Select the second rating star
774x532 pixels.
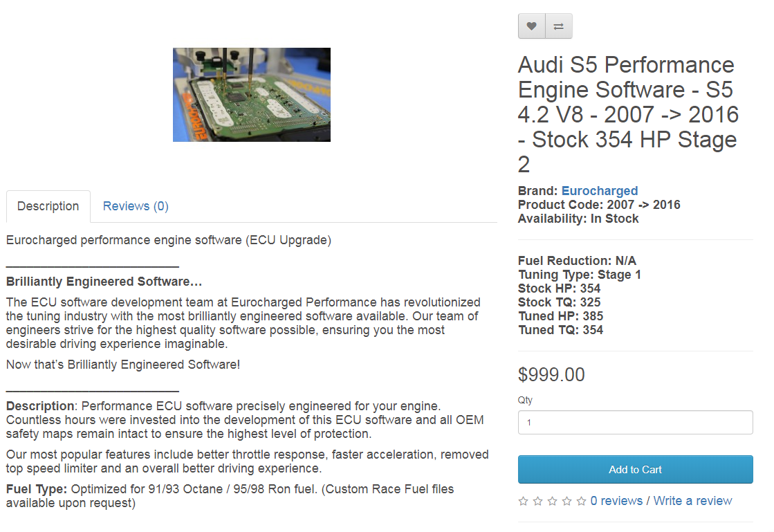[537, 500]
